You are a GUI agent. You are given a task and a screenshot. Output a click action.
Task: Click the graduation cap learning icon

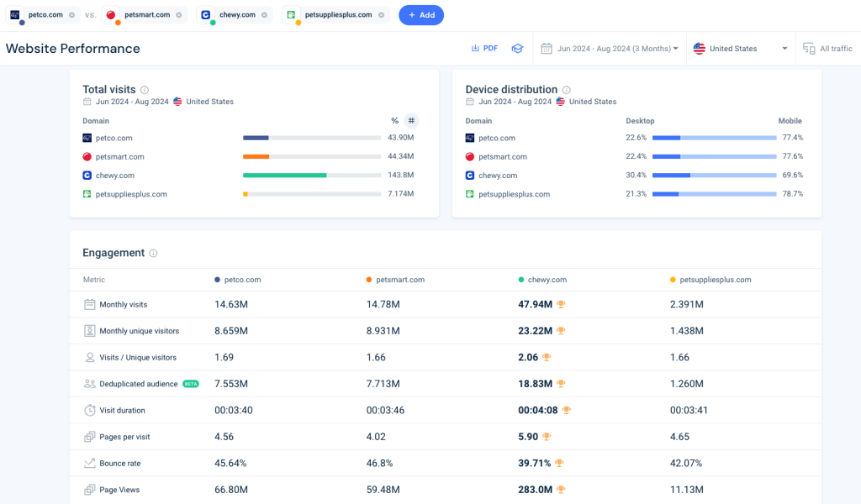[x=517, y=48]
